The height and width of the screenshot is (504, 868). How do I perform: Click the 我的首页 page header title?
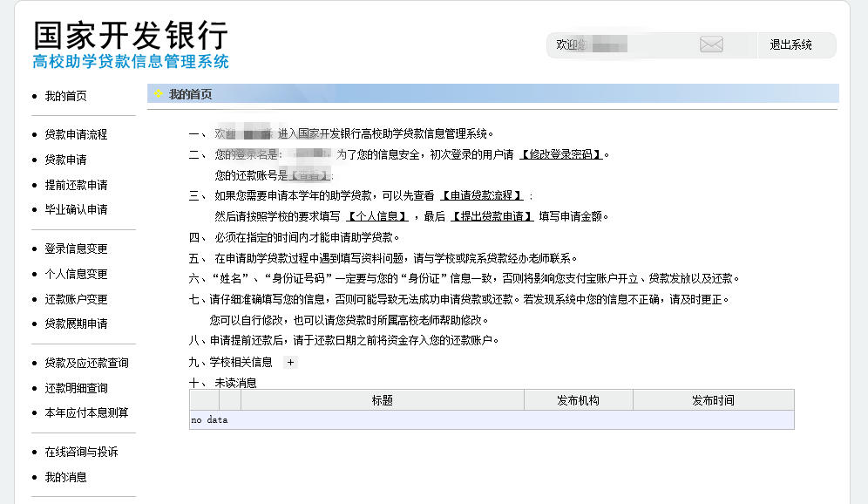coord(191,94)
